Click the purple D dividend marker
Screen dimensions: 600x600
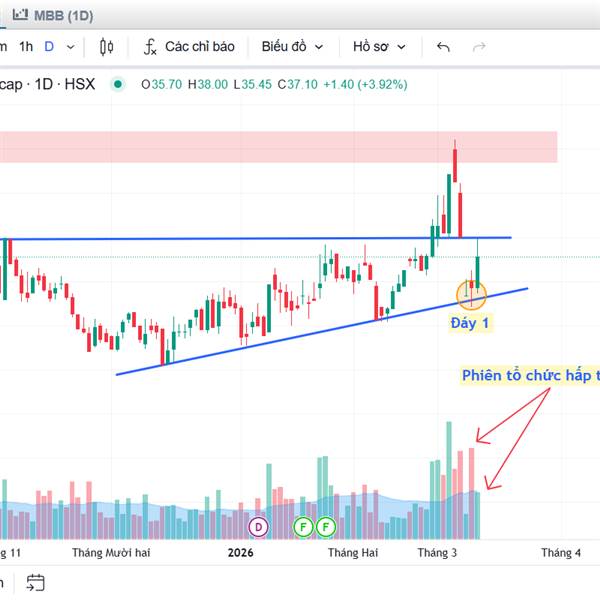(x=259, y=527)
